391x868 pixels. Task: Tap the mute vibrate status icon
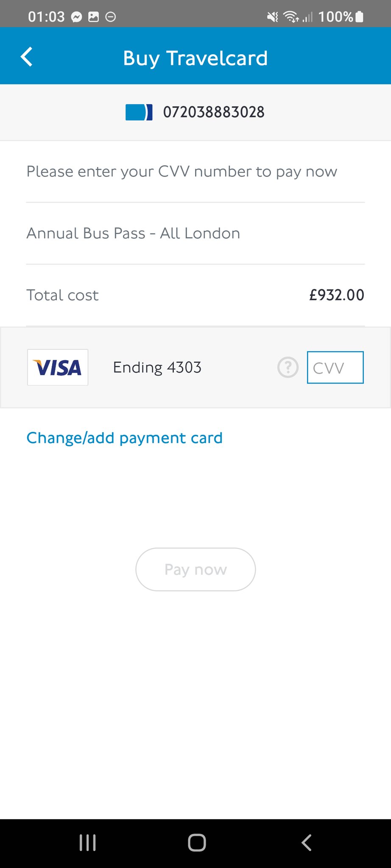point(272,17)
